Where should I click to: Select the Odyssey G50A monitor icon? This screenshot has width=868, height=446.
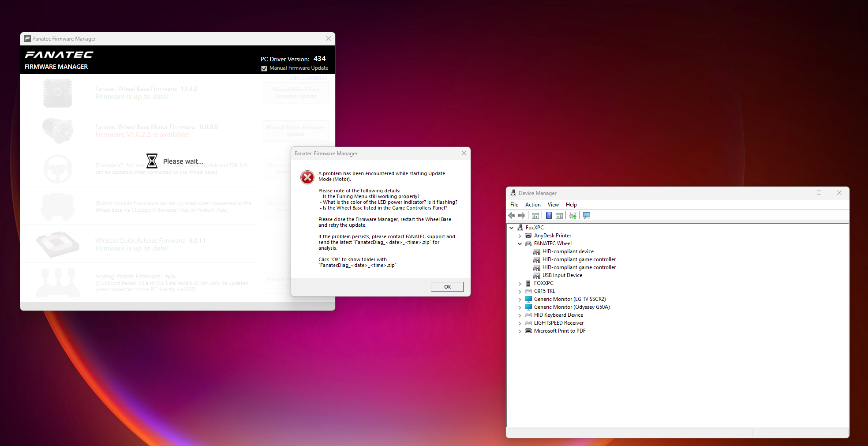pyautogui.click(x=528, y=307)
